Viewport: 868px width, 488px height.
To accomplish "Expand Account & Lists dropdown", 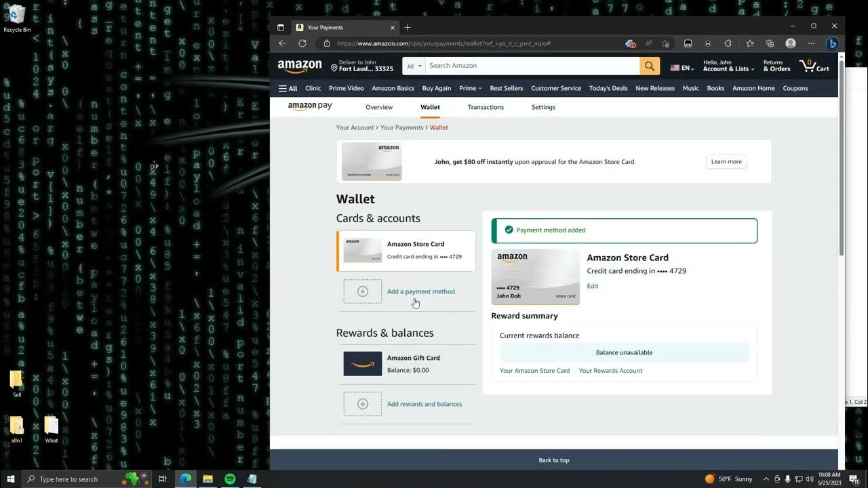I will pos(728,66).
